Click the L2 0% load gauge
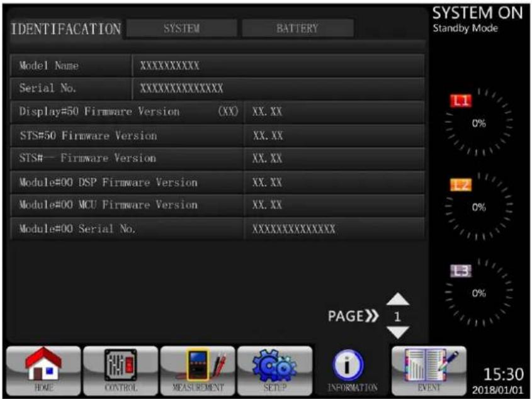Image resolution: width=532 pixels, height=399 pixels. 478,206
